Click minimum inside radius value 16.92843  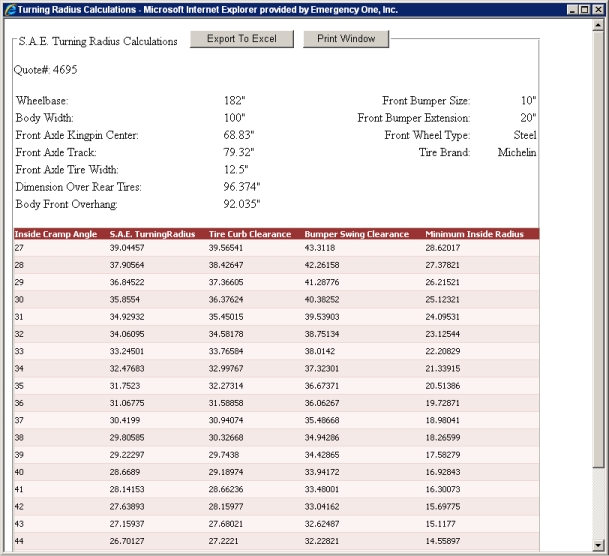(442, 472)
